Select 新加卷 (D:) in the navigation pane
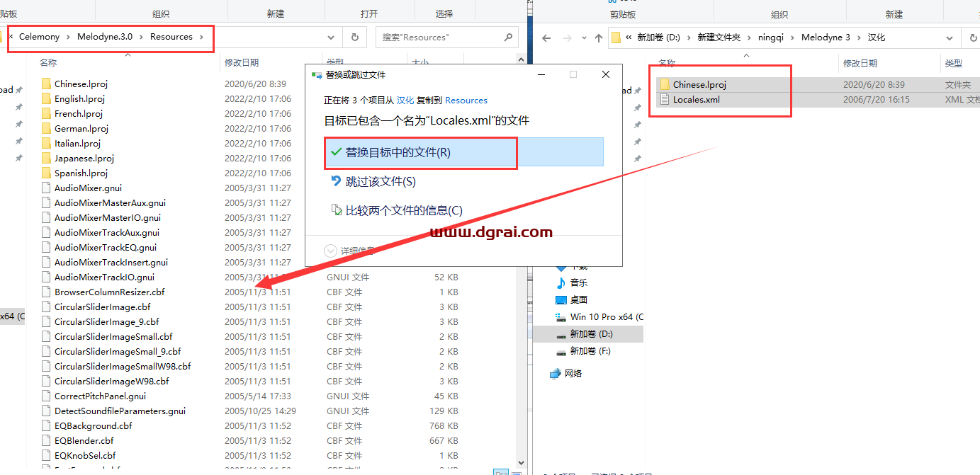 click(592, 333)
